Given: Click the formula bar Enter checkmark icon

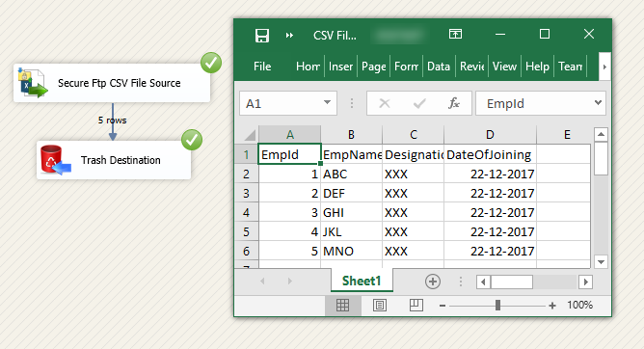Looking at the screenshot, I should [x=419, y=103].
